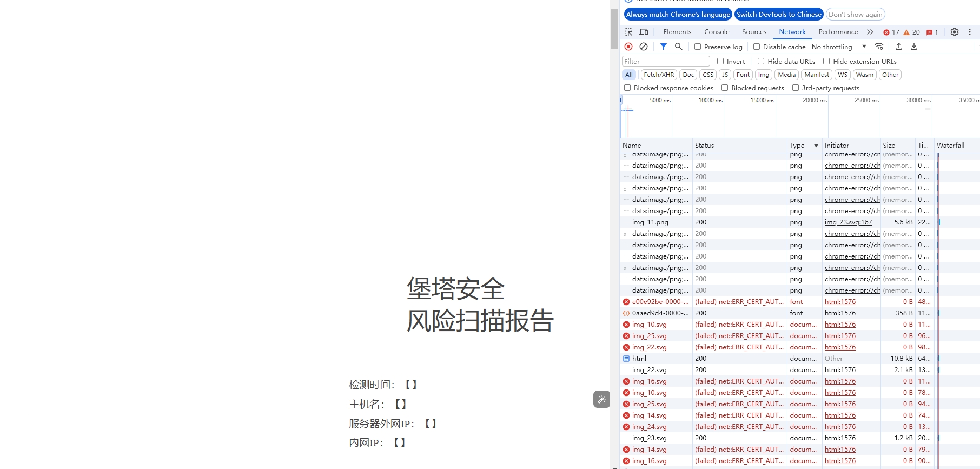Select the All request filter
Screen dimensions: 980x469
tap(629, 75)
